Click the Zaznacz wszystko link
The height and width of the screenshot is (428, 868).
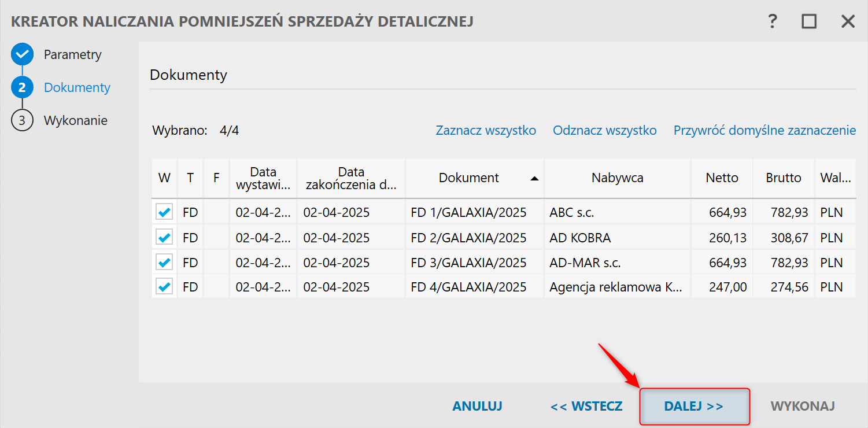pos(486,130)
